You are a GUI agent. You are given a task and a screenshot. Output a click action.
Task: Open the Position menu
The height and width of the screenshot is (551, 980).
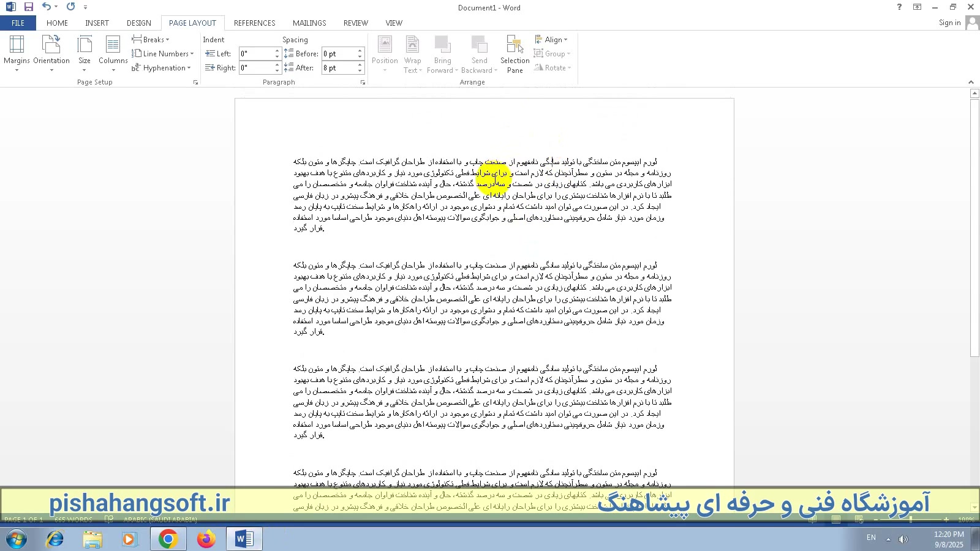[x=385, y=54]
